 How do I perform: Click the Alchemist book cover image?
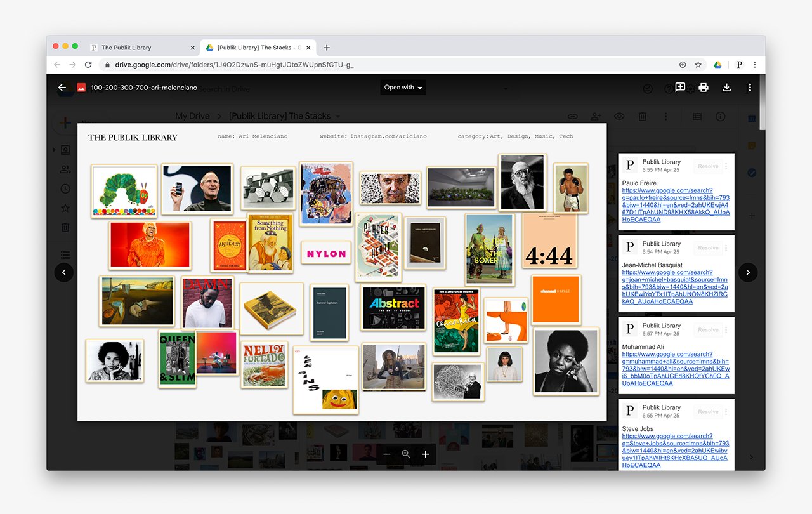tap(230, 245)
